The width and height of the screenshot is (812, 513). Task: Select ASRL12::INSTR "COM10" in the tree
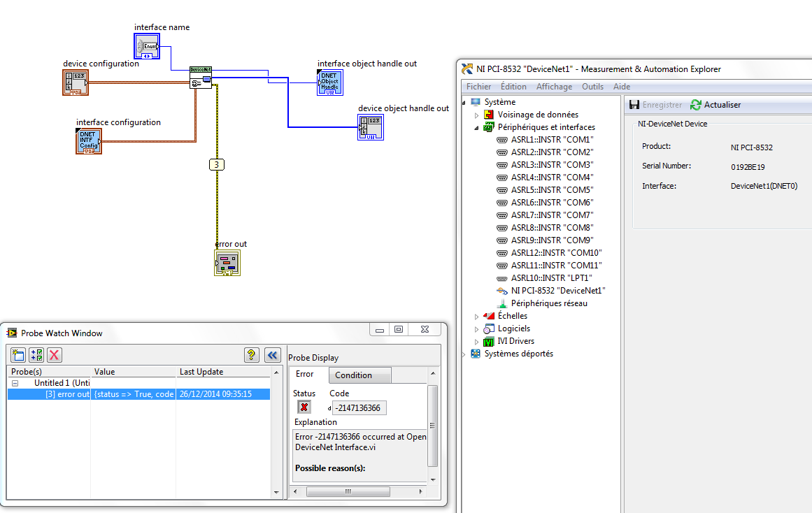556,253
